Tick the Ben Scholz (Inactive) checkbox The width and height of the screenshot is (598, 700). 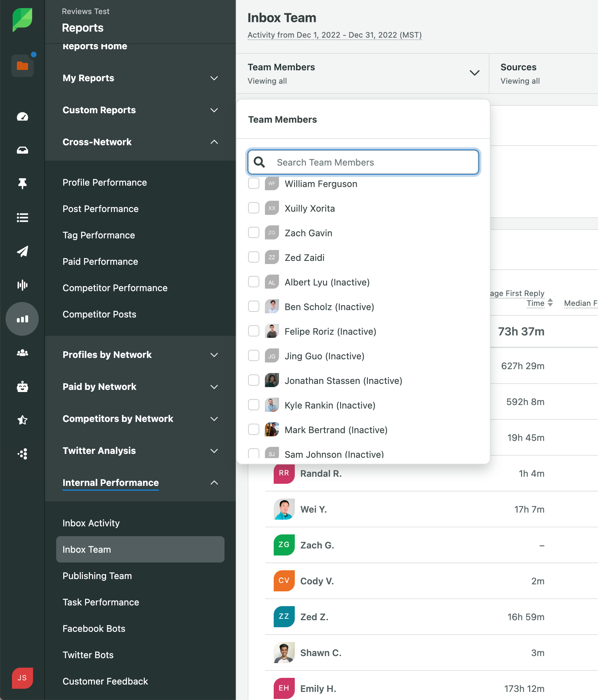click(253, 307)
